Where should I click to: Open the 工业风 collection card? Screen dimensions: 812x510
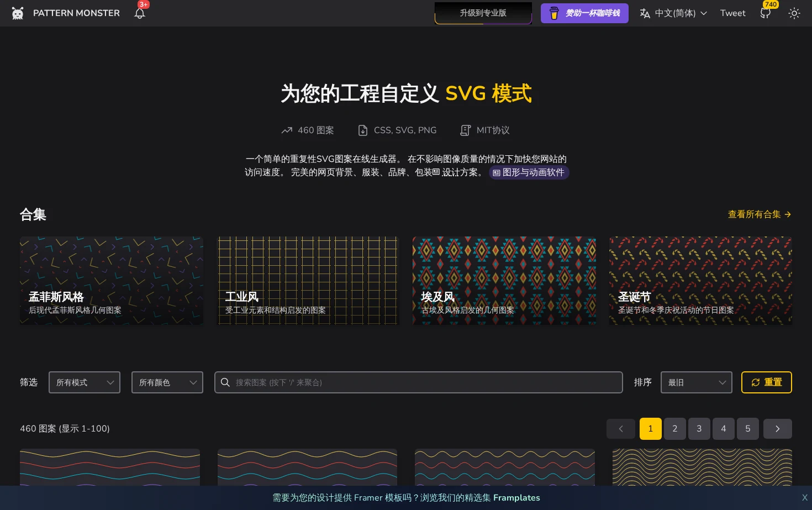pos(308,281)
